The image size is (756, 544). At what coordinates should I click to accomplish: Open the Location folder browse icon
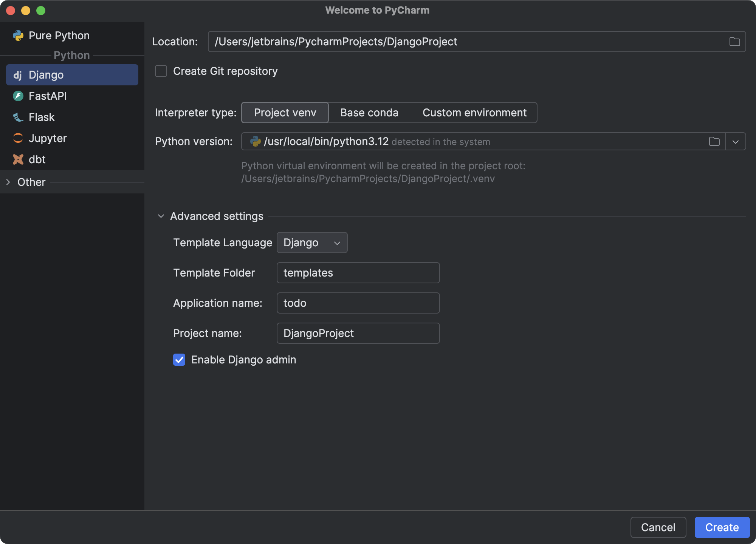point(734,41)
